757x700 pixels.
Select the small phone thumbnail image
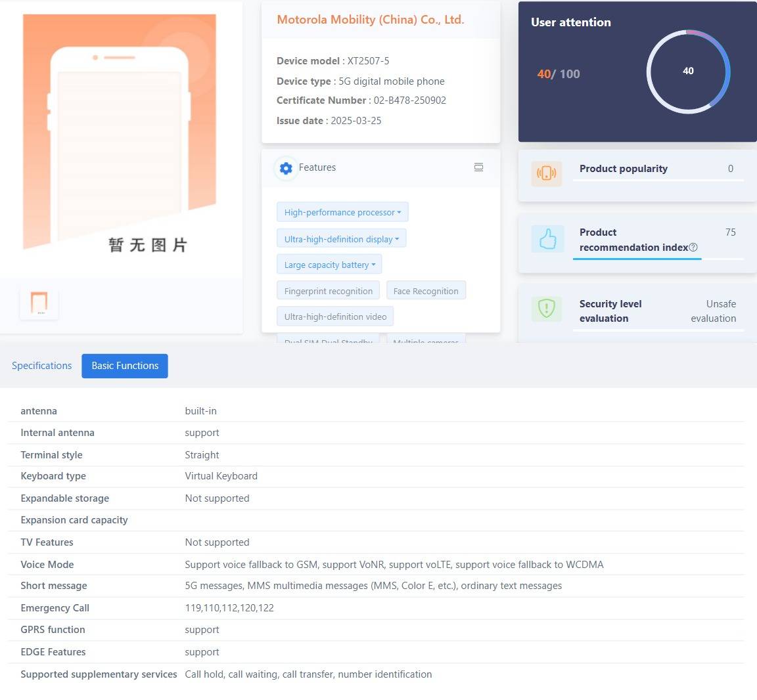39,303
